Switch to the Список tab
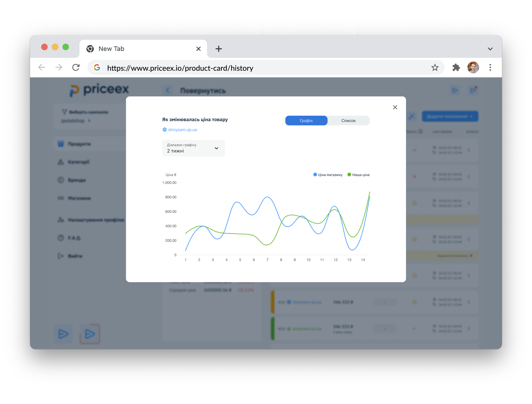This screenshot has height=404, width=532. (x=349, y=121)
